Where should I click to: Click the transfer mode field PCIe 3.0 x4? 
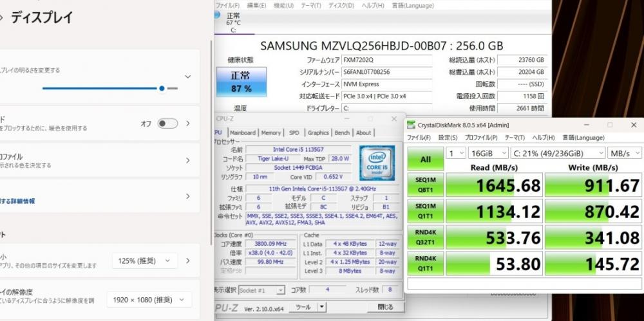point(387,96)
